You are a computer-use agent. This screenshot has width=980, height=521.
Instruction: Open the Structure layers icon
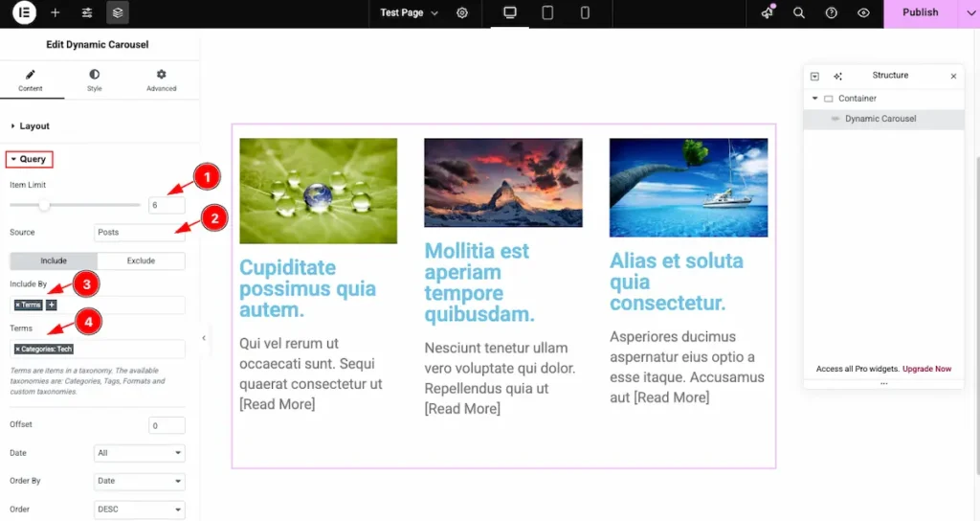click(x=118, y=13)
